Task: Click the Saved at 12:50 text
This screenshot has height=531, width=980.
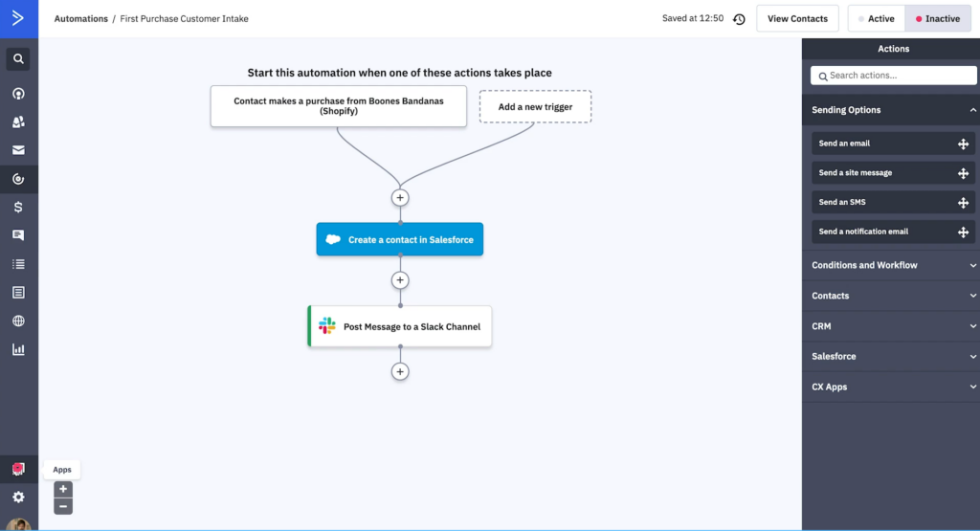Action: tap(693, 19)
